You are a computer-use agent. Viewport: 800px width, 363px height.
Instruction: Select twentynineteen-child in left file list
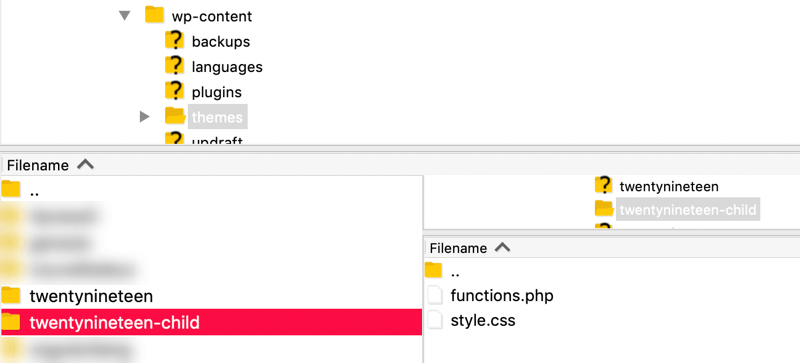[211, 322]
